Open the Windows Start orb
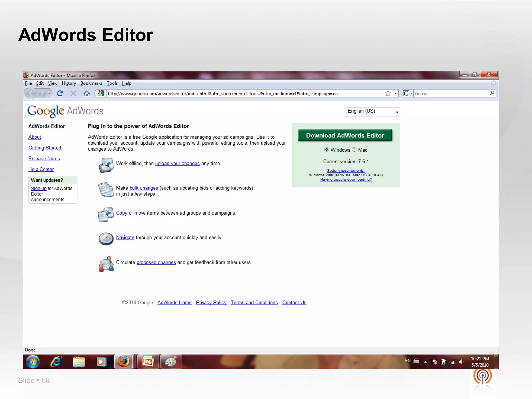 pyautogui.click(x=33, y=362)
